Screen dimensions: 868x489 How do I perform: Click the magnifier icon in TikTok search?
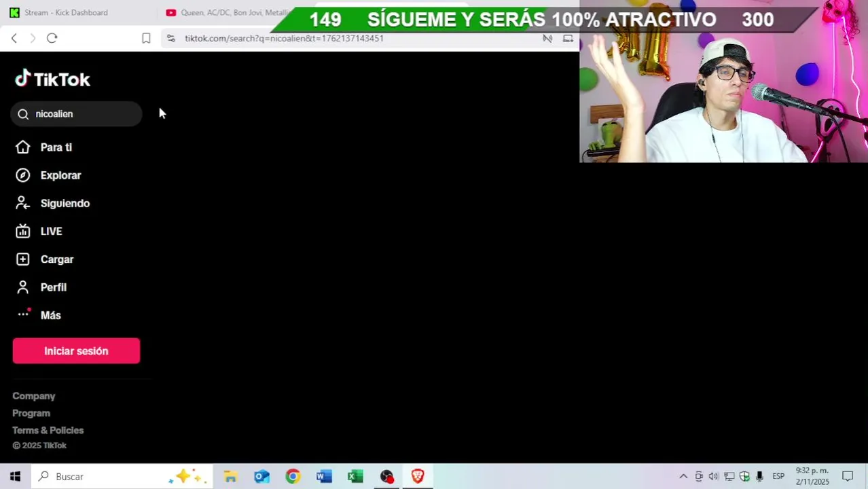[23, 114]
